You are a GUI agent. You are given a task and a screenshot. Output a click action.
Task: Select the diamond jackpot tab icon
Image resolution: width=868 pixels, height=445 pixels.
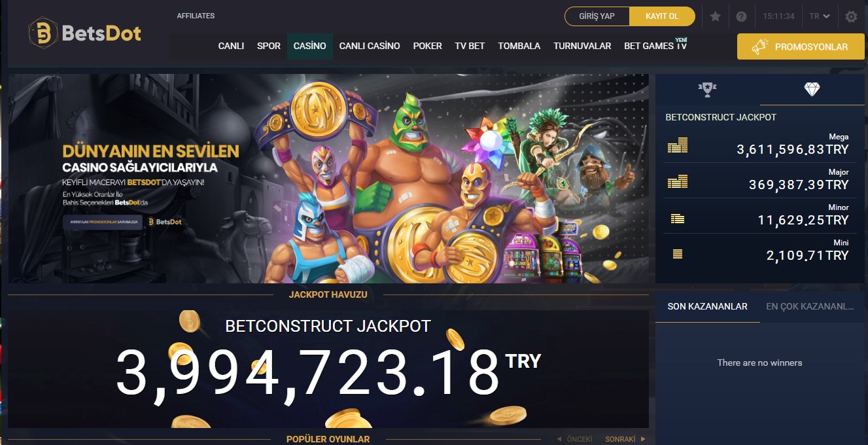click(812, 89)
